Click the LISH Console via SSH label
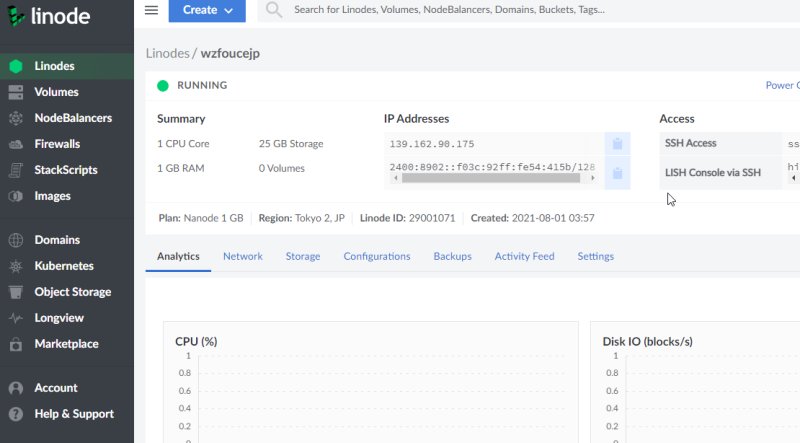This screenshot has height=443, width=800. tap(713, 173)
